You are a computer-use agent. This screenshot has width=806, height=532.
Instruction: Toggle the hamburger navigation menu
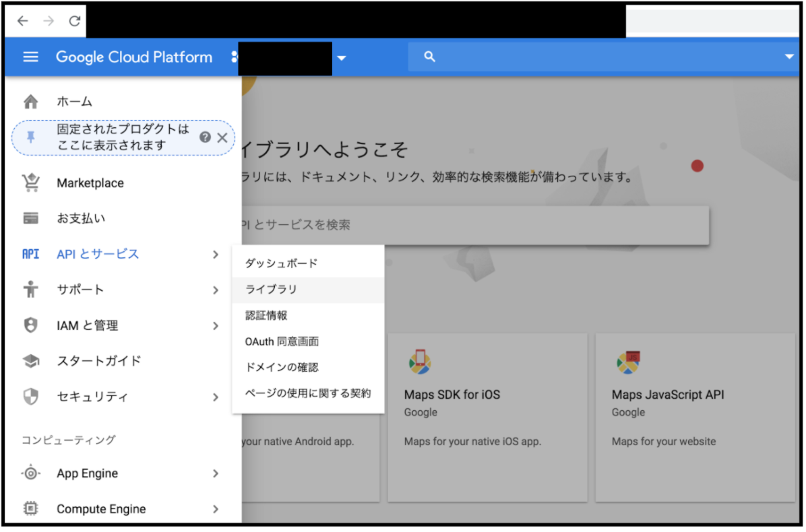[x=31, y=57]
